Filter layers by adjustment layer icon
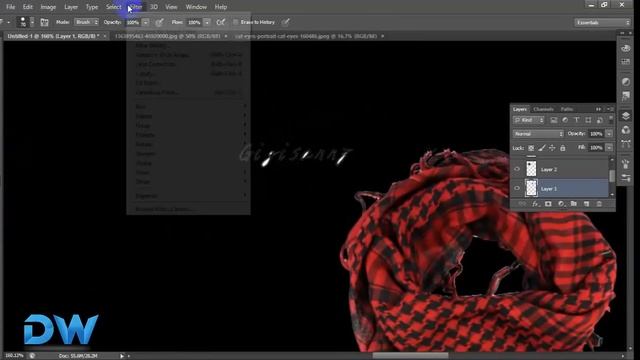The image size is (640, 360). point(565,120)
